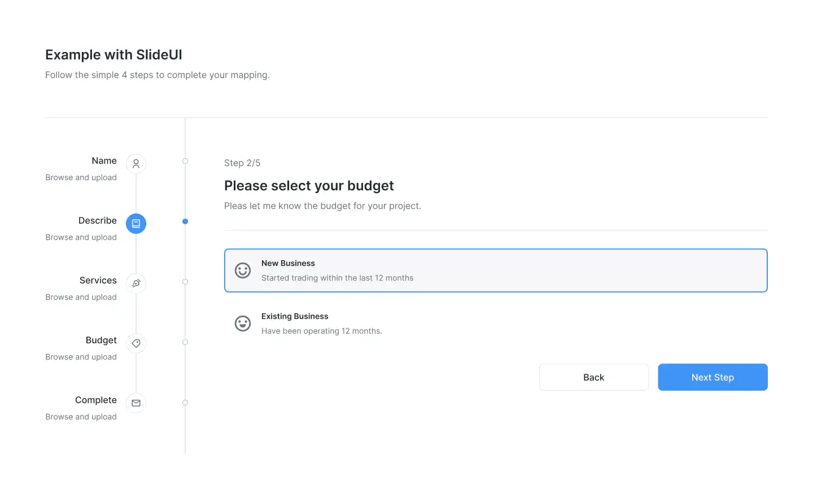Go to the next step
The width and height of the screenshot is (813, 504).
[713, 377]
